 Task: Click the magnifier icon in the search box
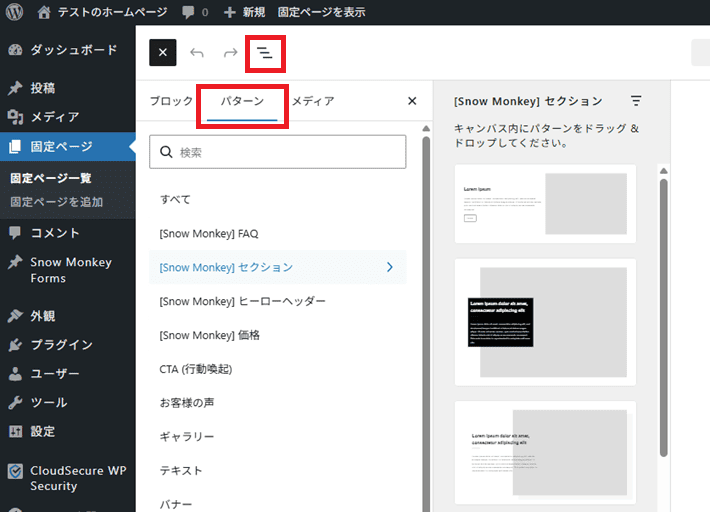[x=166, y=152]
